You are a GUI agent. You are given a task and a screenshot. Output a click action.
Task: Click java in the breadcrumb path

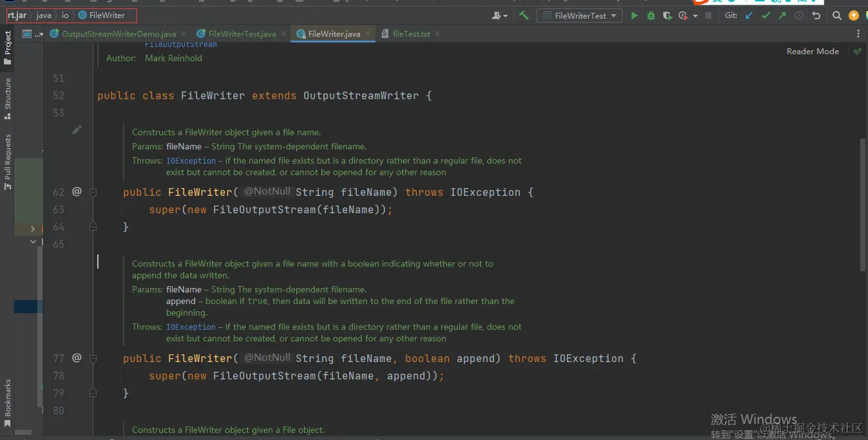coord(44,15)
